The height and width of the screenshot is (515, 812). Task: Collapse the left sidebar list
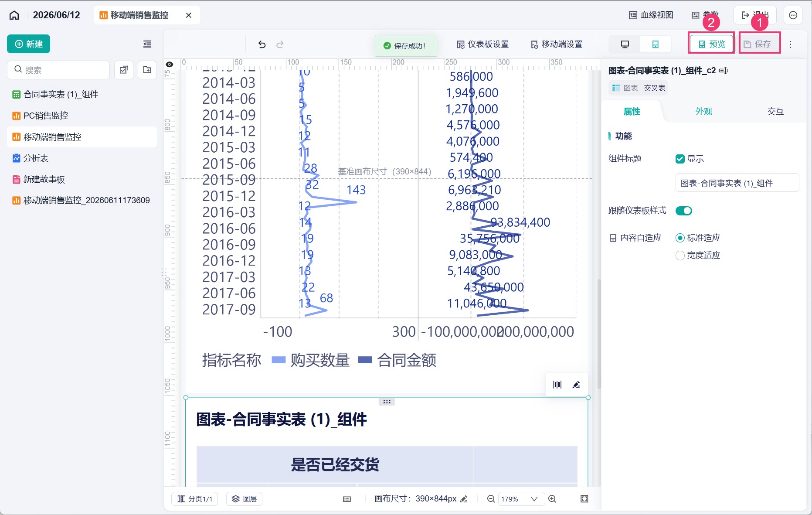point(147,44)
